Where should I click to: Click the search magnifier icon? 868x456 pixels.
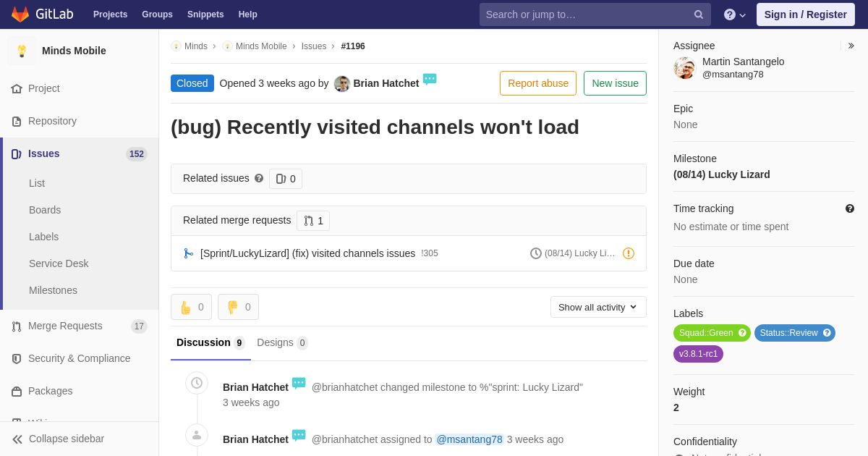pyautogui.click(x=699, y=14)
